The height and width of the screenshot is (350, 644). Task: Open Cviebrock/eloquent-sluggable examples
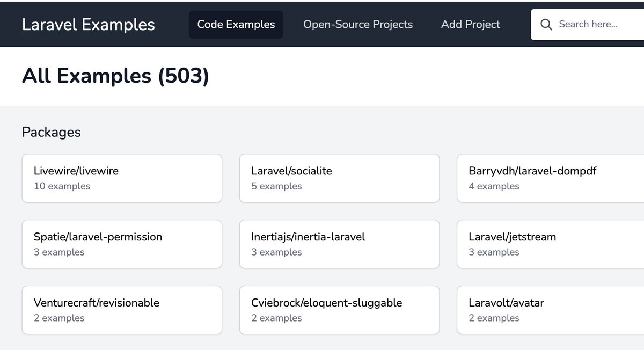coord(339,310)
